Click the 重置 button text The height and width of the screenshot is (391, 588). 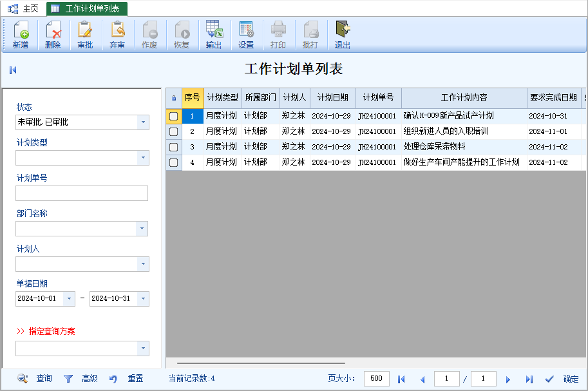pos(135,378)
